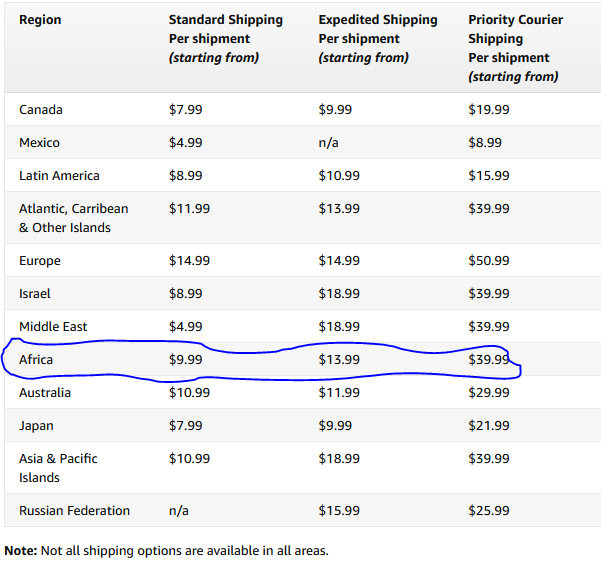Click the Region column header
Image resolution: width=601 pixels, height=566 pixels.
(x=40, y=20)
